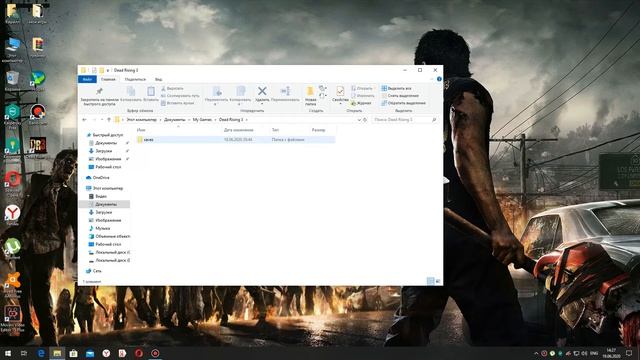Click Invert selection (Обратить выделение)
The height and width of the screenshot is (360, 640).
point(403,103)
